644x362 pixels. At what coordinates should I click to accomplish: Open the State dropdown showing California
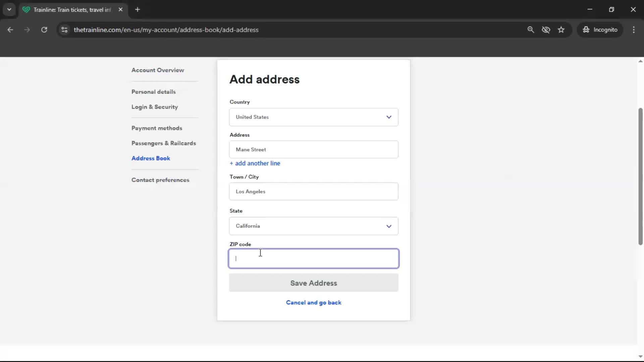point(313,226)
